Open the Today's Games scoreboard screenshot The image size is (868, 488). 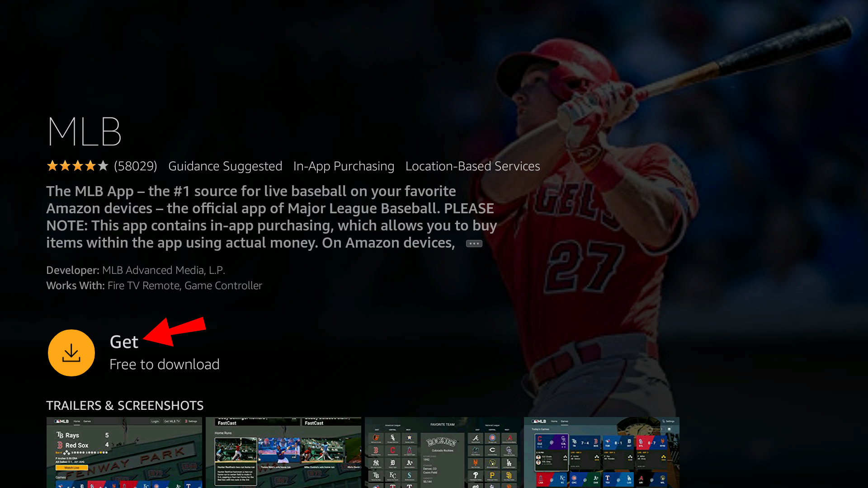pyautogui.click(x=601, y=452)
